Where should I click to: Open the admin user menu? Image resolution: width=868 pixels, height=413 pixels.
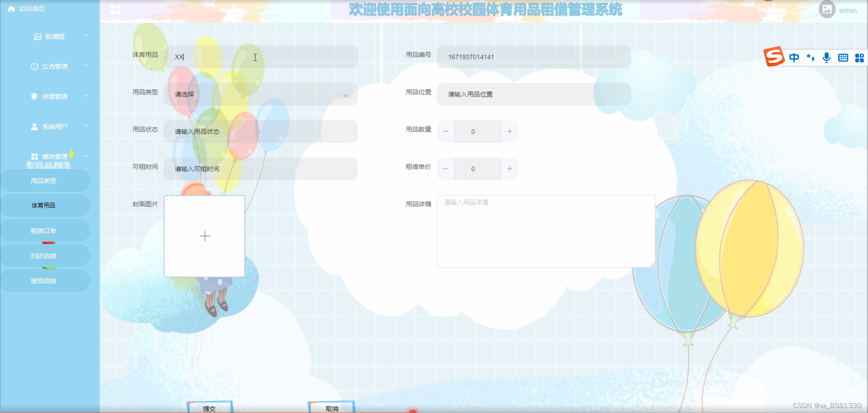coord(848,10)
